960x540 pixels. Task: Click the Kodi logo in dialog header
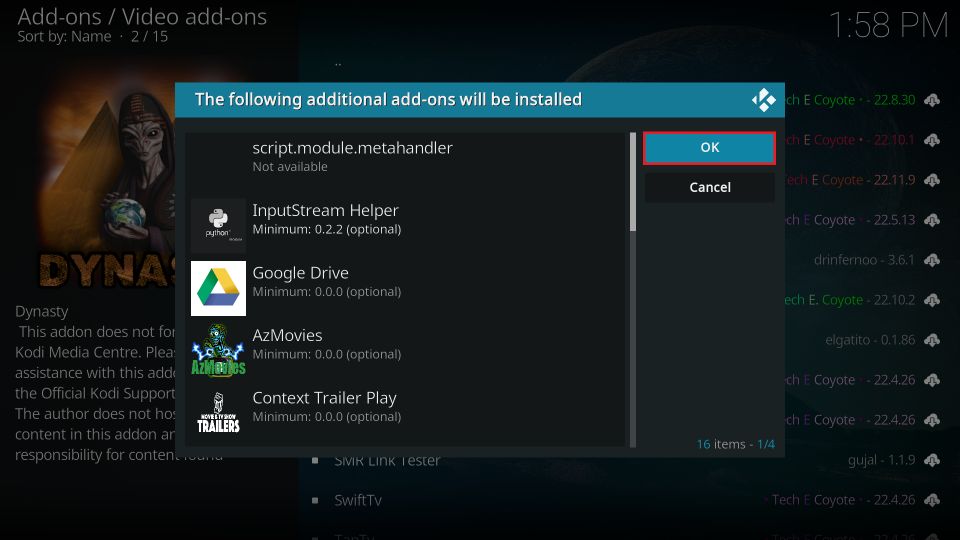coord(763,100)
